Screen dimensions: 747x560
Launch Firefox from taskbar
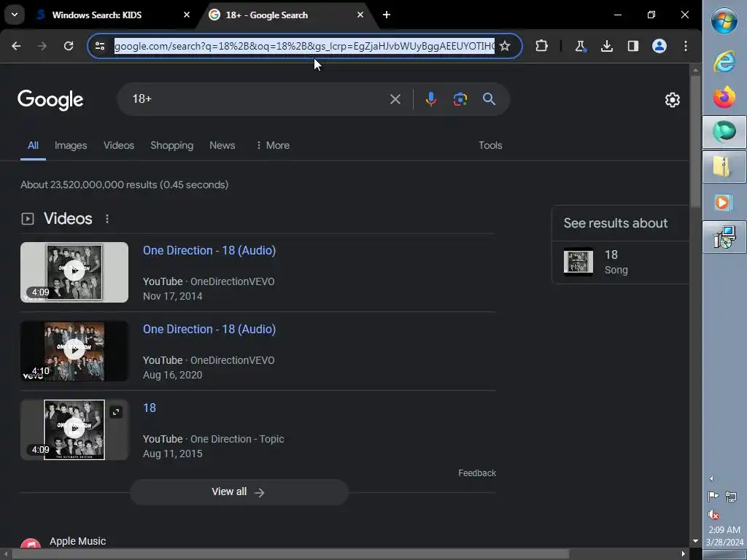(724, 97)
